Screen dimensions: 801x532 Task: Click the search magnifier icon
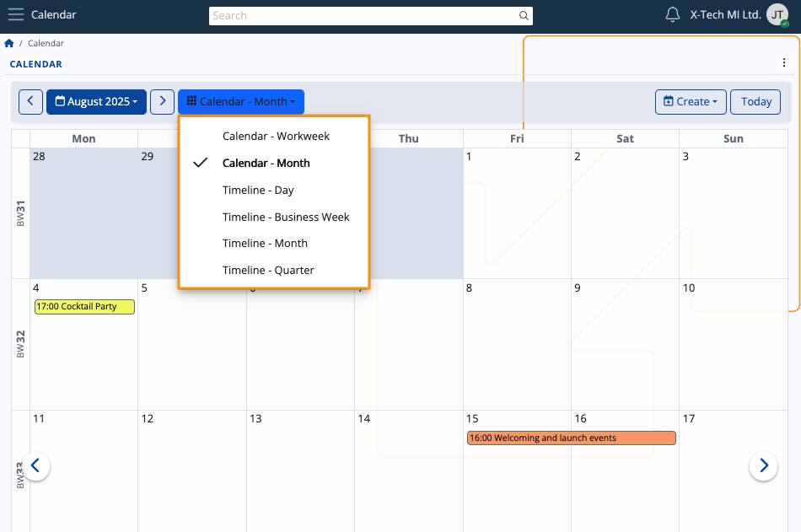[x=524, y=16]
